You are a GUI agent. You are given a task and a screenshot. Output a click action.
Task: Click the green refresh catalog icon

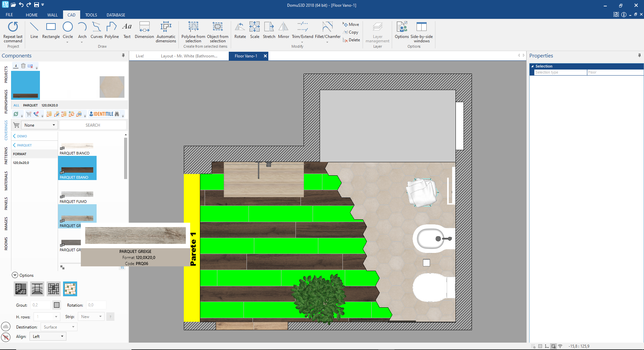[x=16, y=114]
